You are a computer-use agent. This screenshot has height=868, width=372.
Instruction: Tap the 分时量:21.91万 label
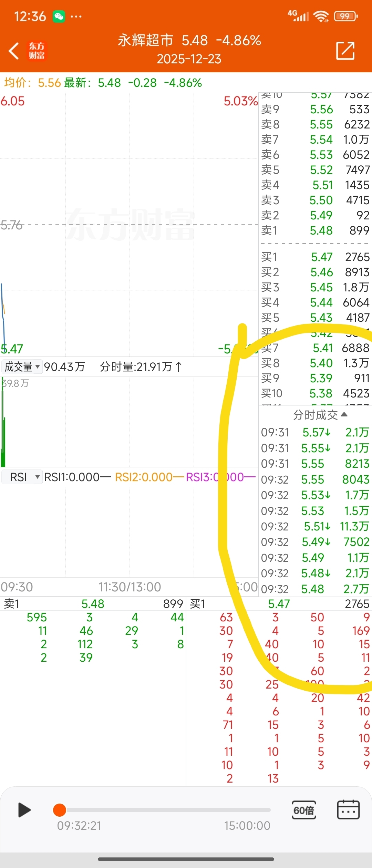coord(141,366)
